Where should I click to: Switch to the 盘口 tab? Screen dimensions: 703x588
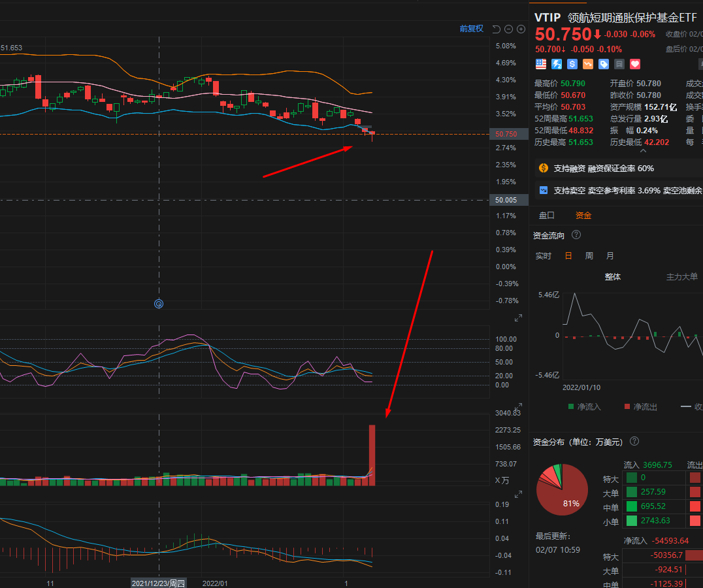(547, 216)
